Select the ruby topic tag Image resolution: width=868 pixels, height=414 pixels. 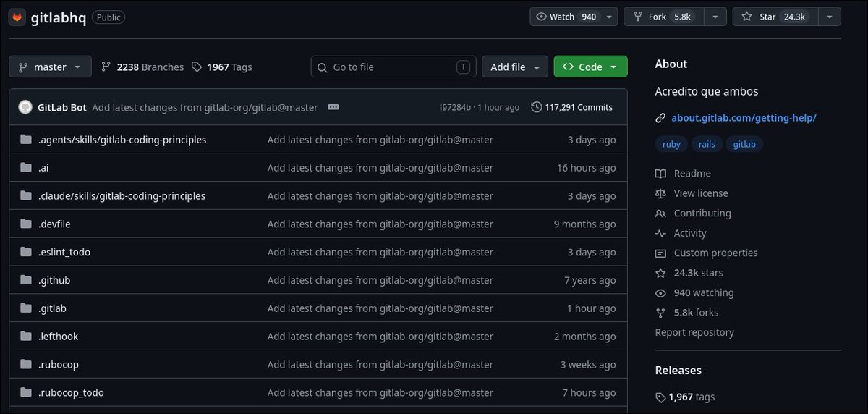point(671,144)
